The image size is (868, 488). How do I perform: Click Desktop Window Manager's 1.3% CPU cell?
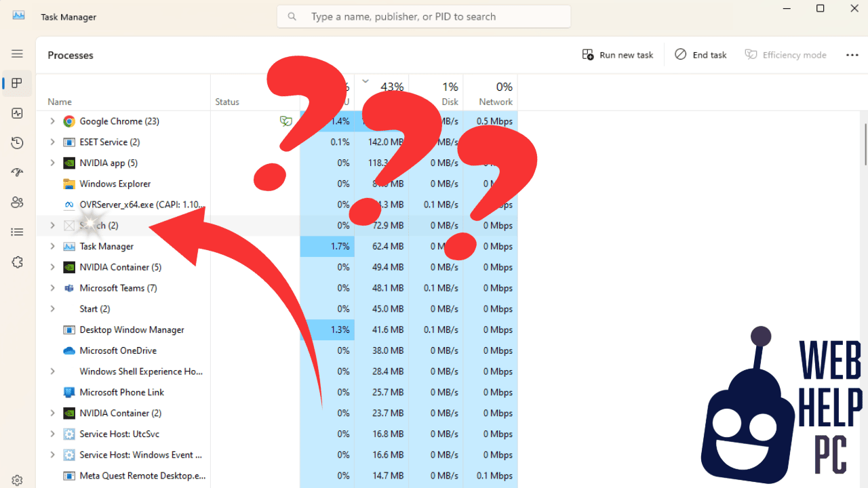(328, 330)
